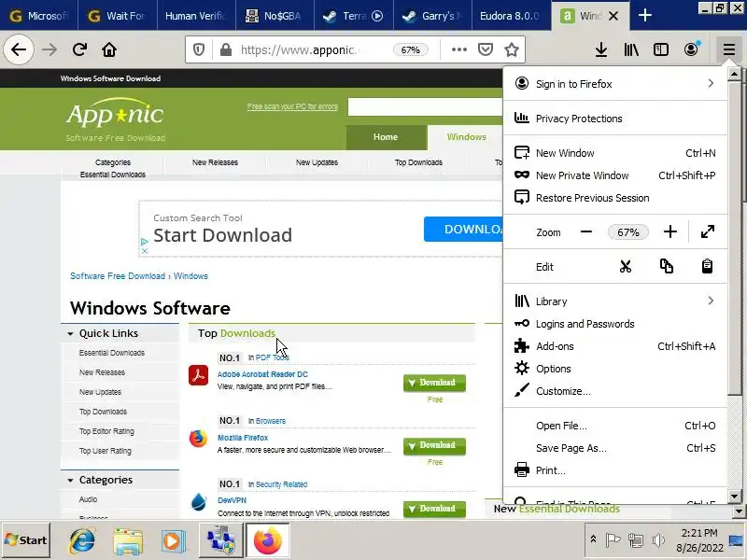Open Privacy Protections menu entry
The image size is (747, 560).
coord(615,119)
